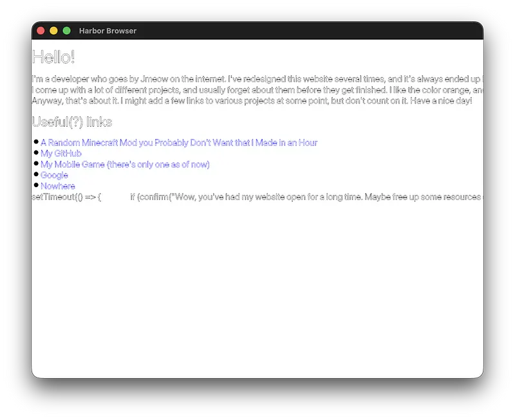Click bullet next to My GitHub
515x420 pixels.
coord(36,152)
